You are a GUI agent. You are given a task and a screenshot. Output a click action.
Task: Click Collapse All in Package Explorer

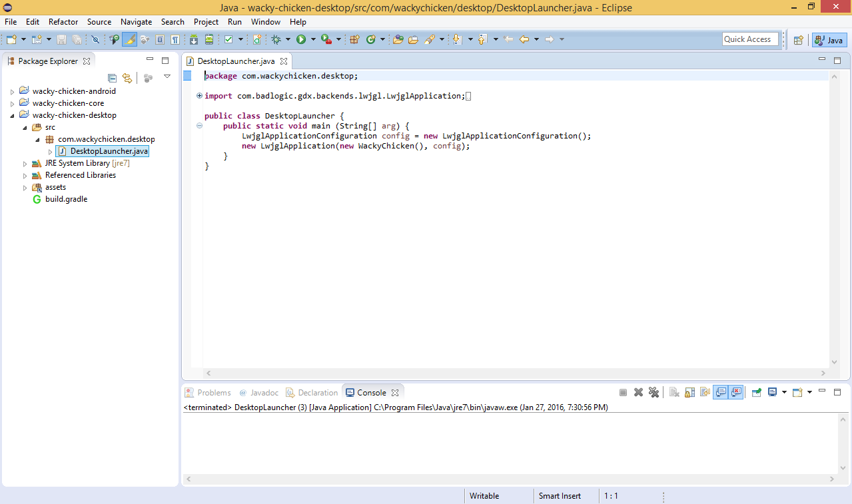112,78
